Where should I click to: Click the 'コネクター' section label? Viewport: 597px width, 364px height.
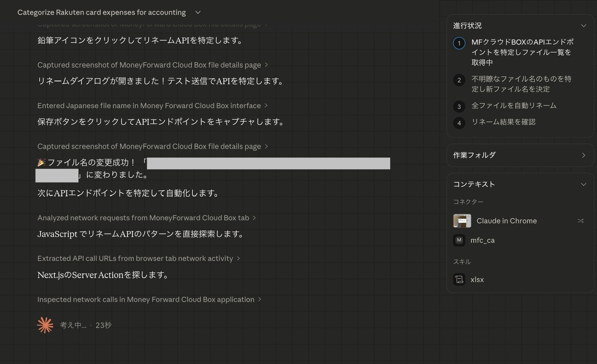(468, 202)
